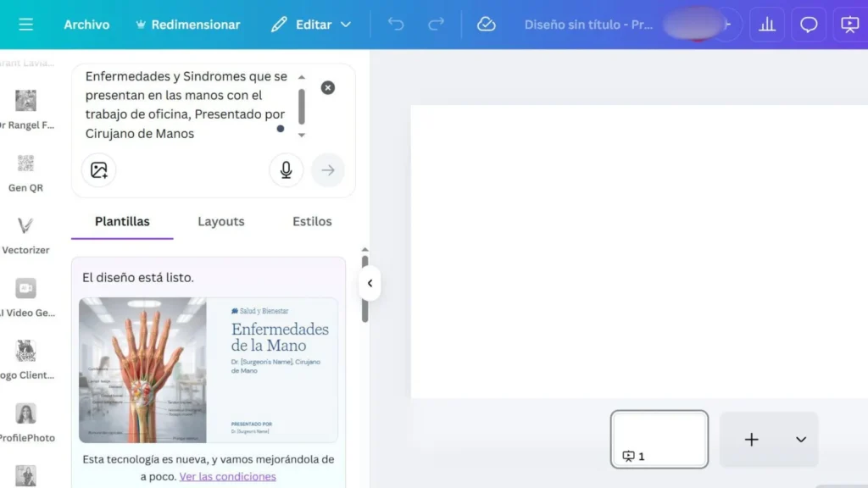Expand the Editar dropdown
Screen dimensions: 868x488
312,25
